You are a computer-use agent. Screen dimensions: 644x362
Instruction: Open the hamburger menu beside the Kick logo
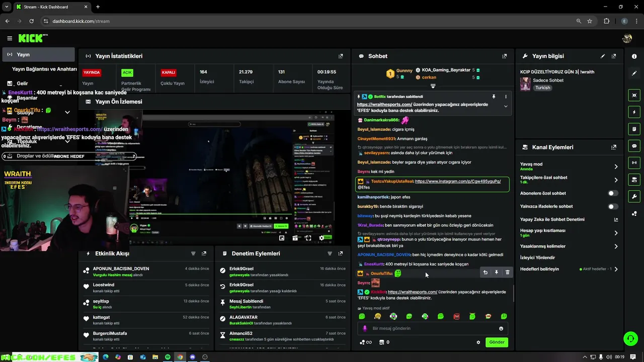coord(10,38)
